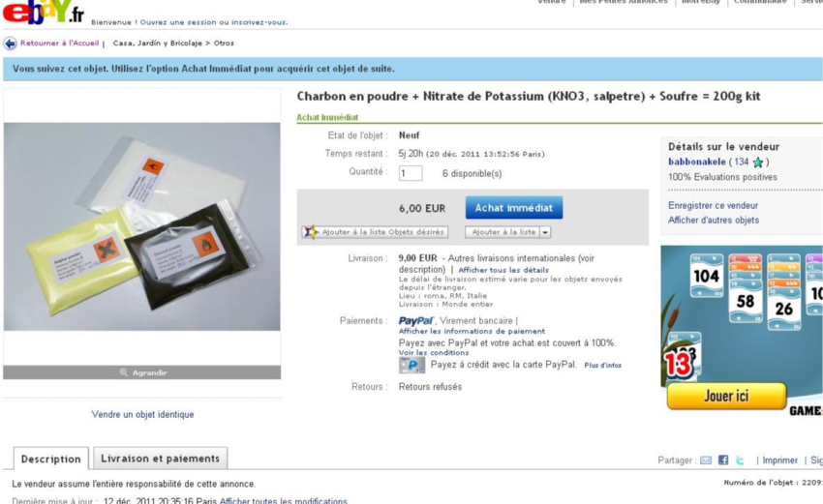
Task: Share the listing on Twitter
Action: tap(740, 460)
